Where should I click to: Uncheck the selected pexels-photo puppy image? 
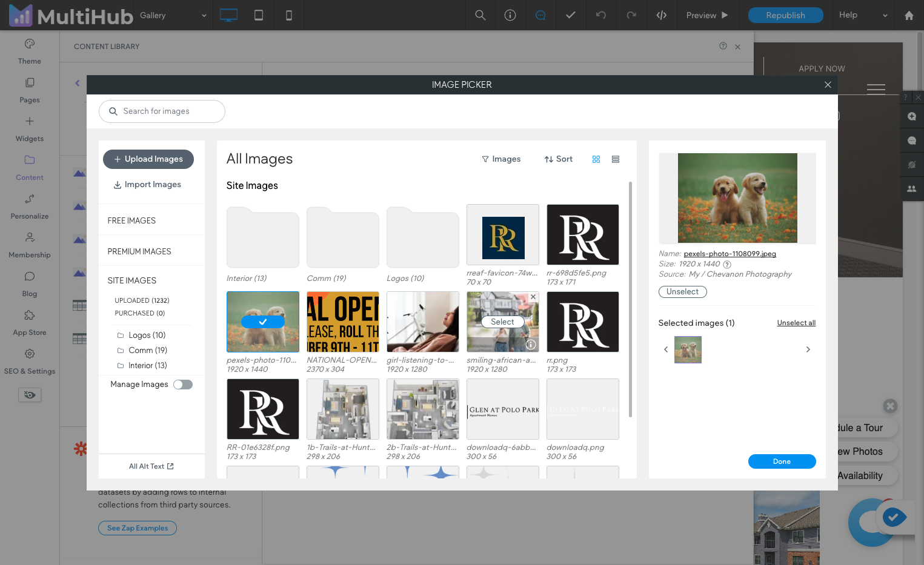click(x=263, y=322)
